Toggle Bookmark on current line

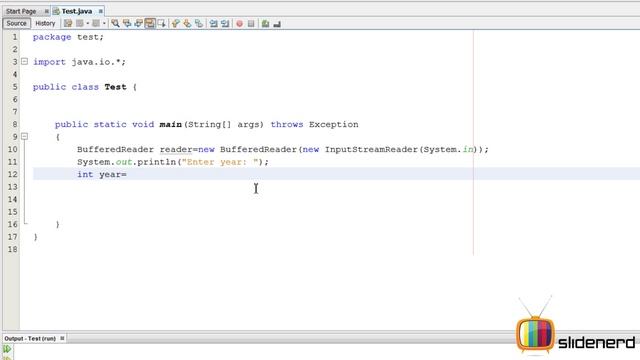point(199,24)
